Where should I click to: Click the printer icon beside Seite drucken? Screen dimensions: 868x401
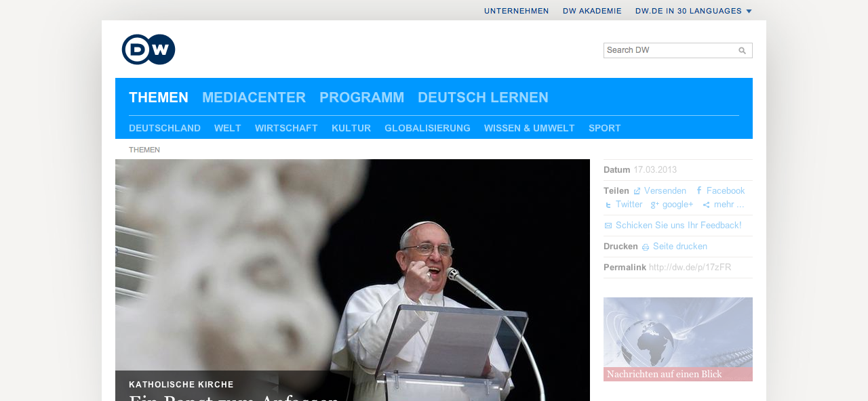tap(646, 247)
